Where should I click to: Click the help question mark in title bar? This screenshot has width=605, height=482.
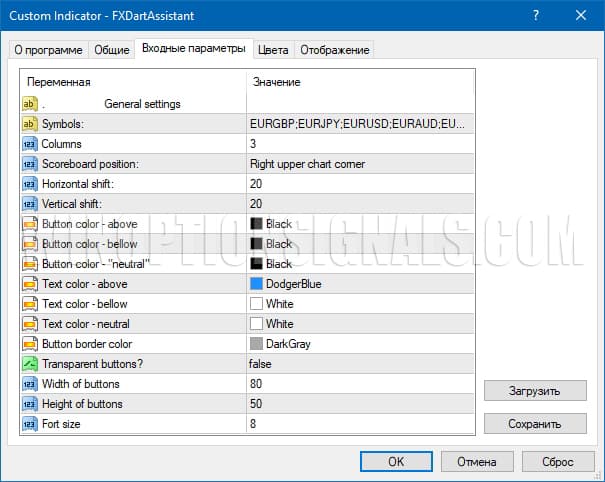coord(537,15)
